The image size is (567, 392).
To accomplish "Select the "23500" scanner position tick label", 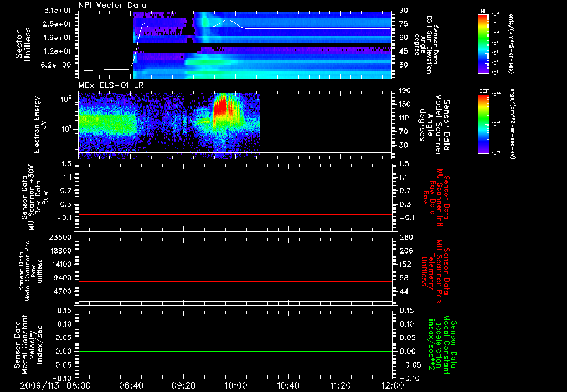I will pyautogui.click(x=60, y=238).
